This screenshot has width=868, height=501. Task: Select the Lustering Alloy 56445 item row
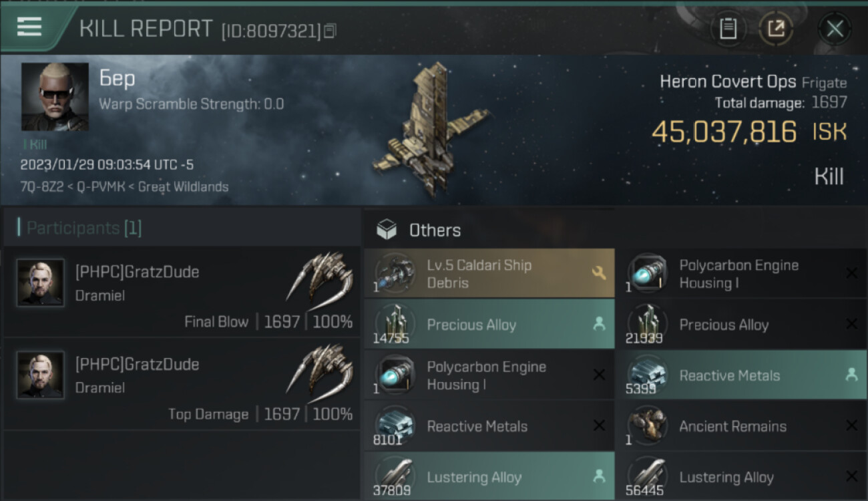click(740, 477)
